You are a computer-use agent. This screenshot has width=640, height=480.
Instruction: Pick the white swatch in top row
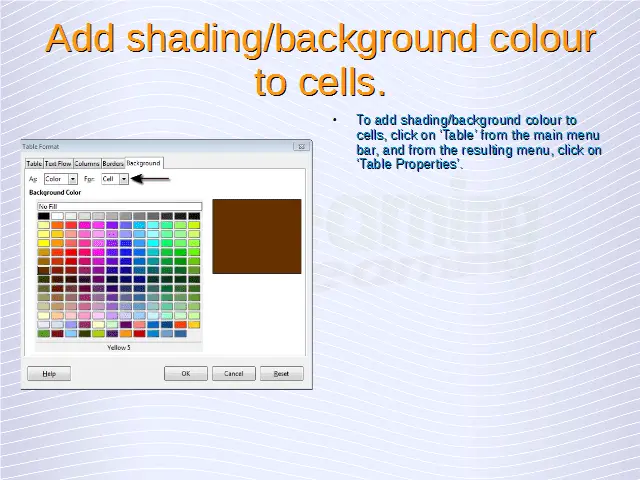click(x=57, y=216)
